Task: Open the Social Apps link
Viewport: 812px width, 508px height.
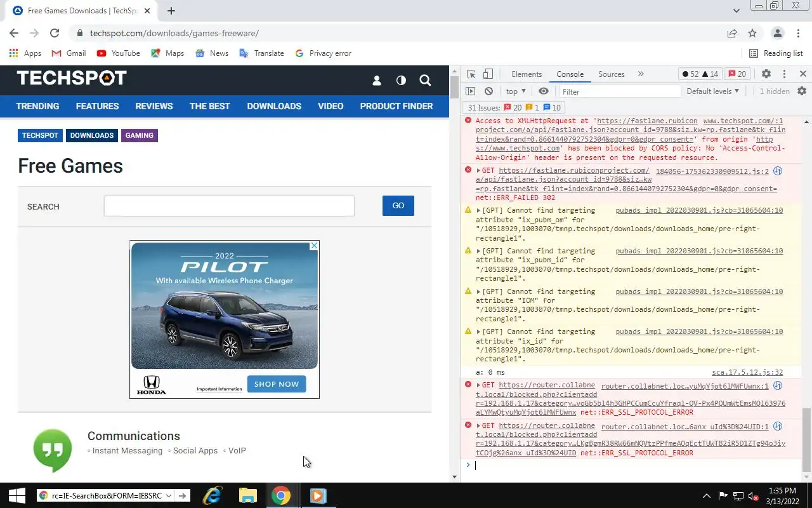Action: point(195,451)
